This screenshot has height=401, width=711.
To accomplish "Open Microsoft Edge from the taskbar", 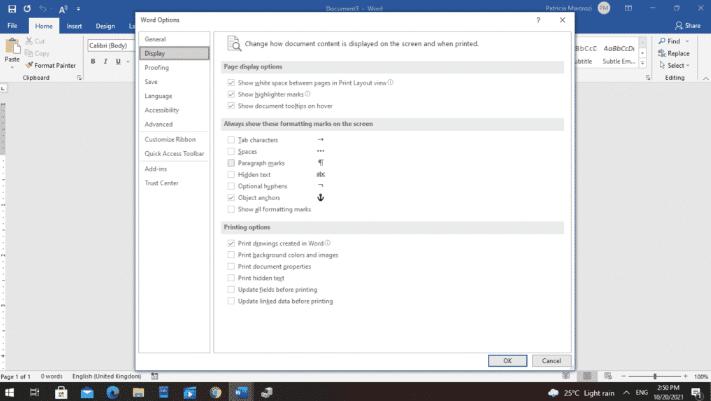I will point(112,392).
